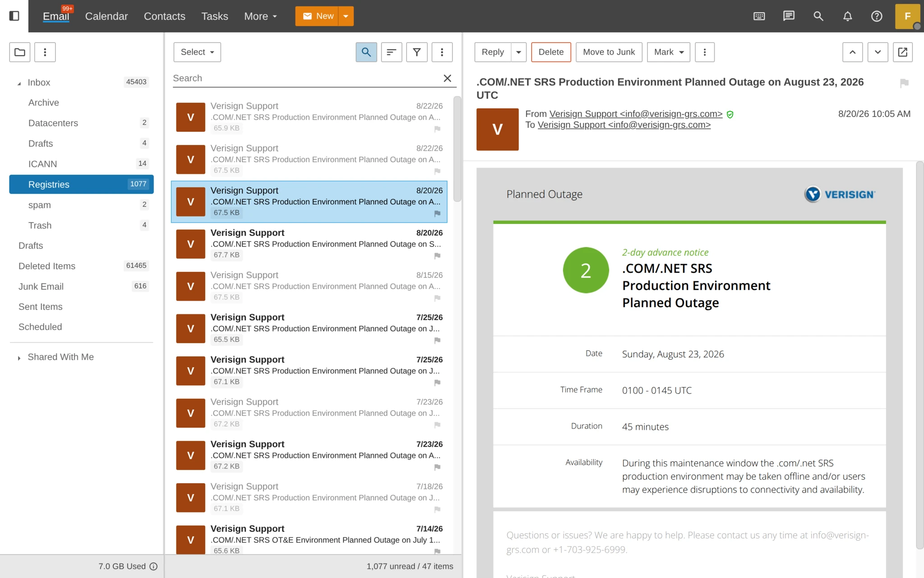Open the message in a new window
This screenshot has height=578, width=924.
point(903,52)
